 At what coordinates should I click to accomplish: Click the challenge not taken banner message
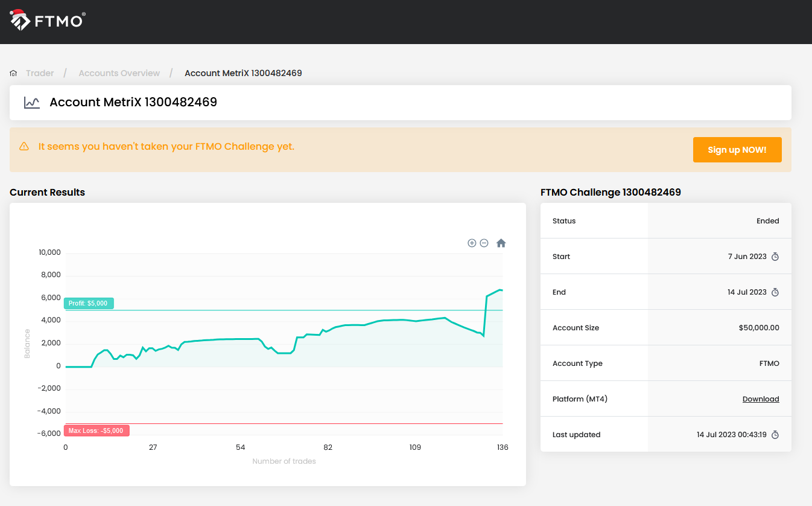[x=167, y=146]
